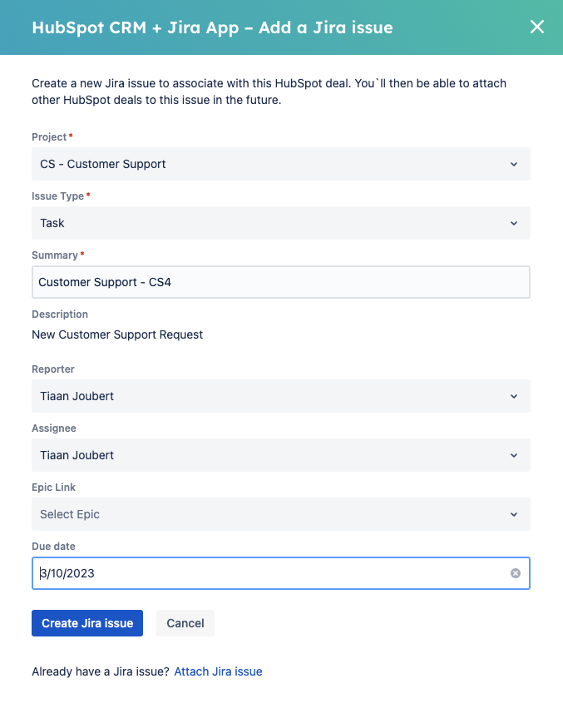Click the Epic Link field label
Viewport: 563px width, 728px height.
tap(53, 487)
